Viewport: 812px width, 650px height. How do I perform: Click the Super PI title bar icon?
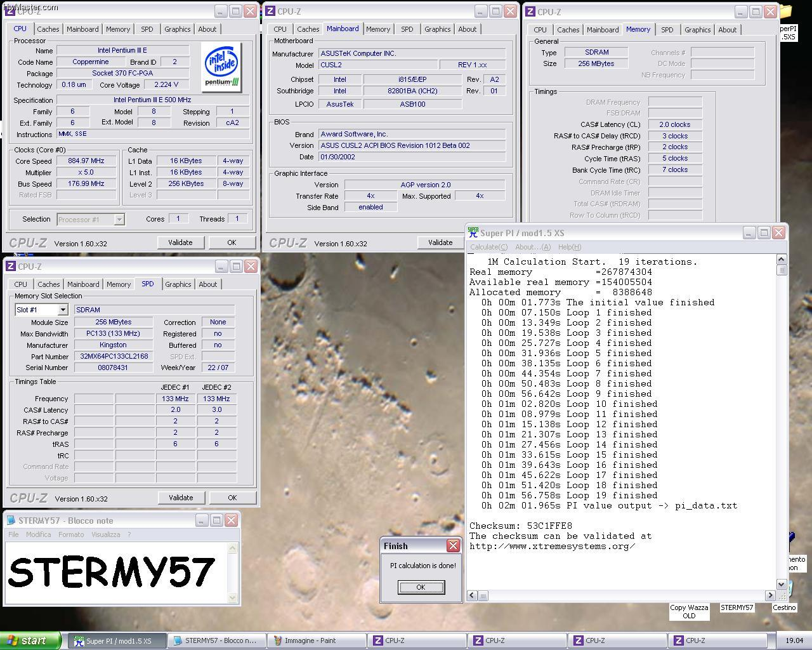click(473, 232)
